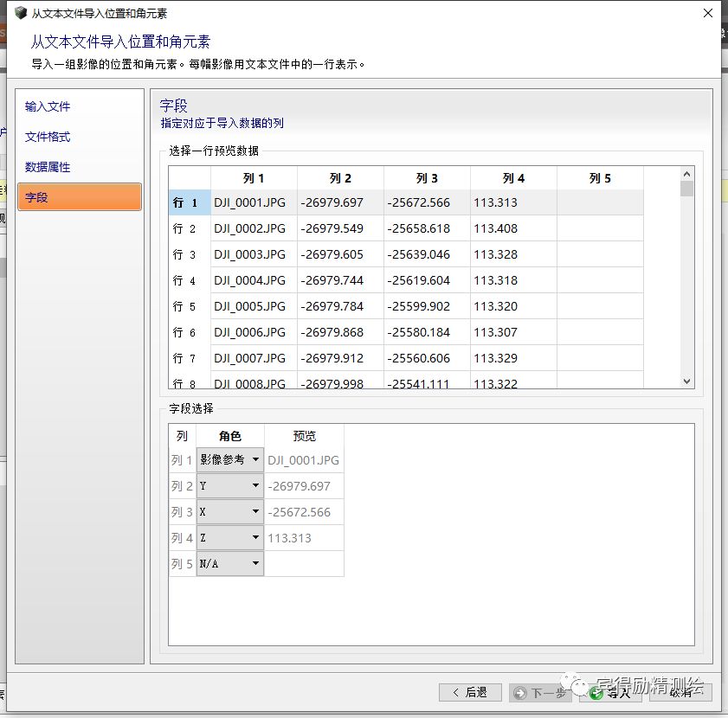Viewport: 728px width, 718px height.
Task: Expand role dropdown for 列 5 (N/A)
Action: (x=229, y=563)
